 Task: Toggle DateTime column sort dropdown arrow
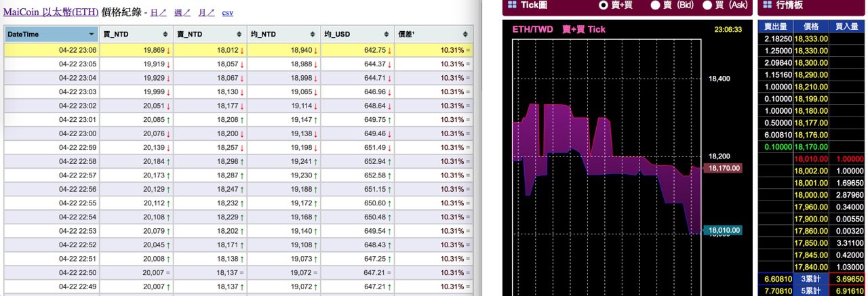point(91,34)
